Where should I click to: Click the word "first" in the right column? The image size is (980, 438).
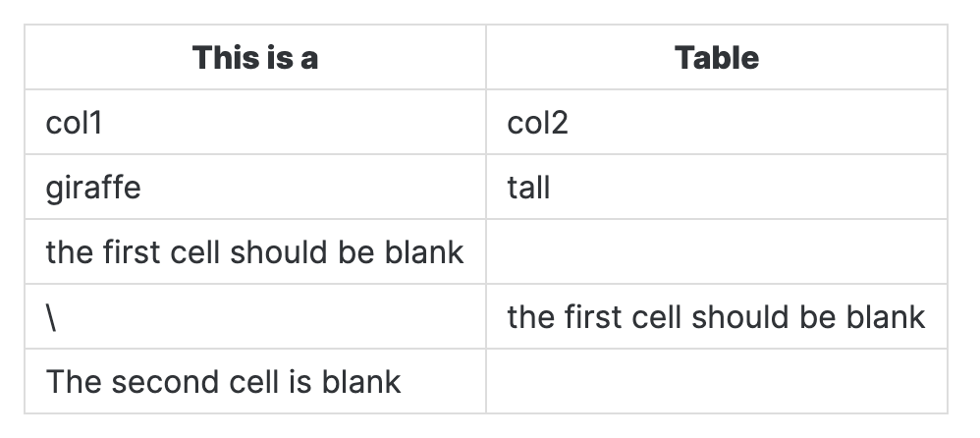pyautogui.click(x=589, y=317)
